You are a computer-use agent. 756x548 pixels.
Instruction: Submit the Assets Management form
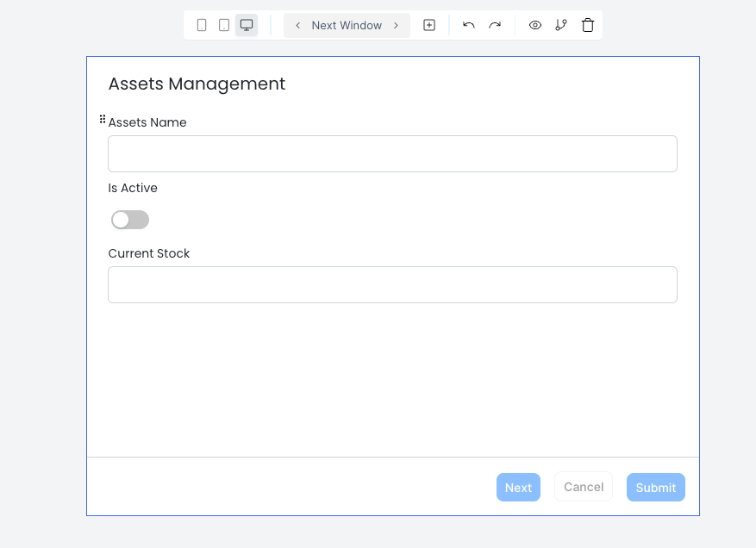coord(655,487)
